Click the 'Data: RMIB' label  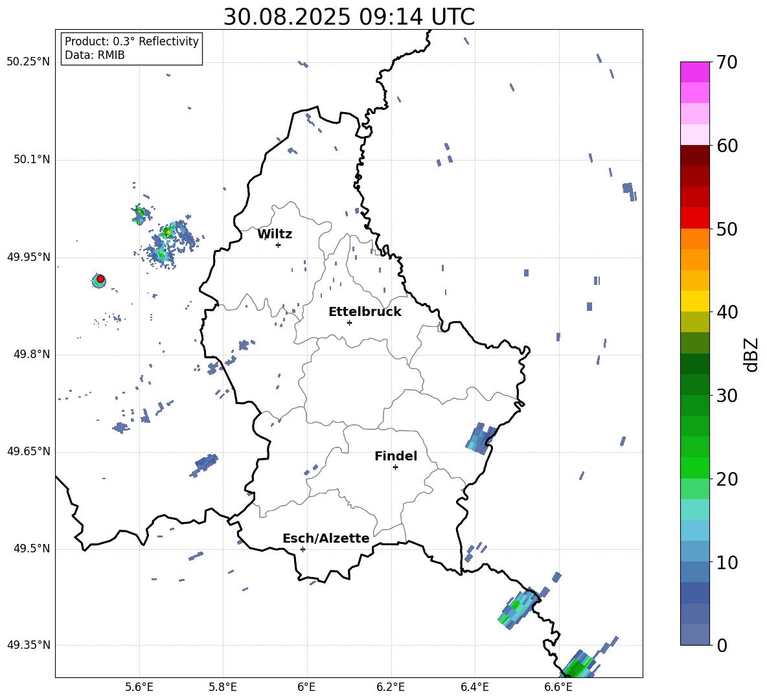pos(95,55)
